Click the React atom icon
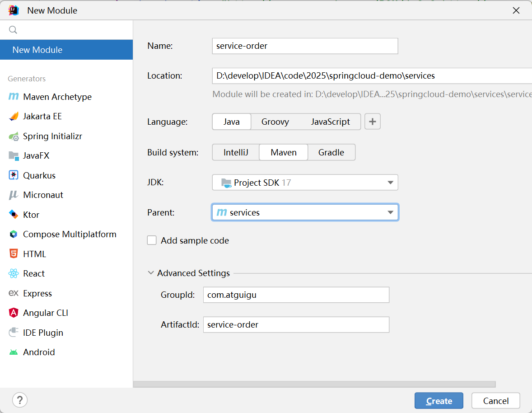 click(x=14, y=273)
